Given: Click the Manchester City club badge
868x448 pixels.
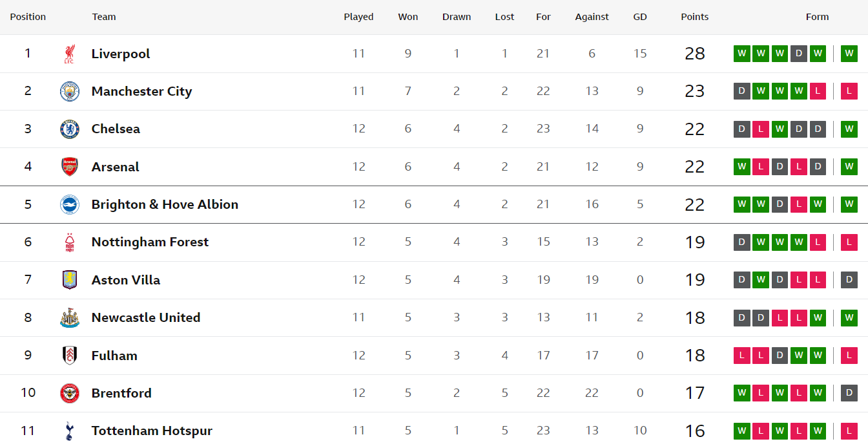Looking at the screenshot, I should [69, 91].
